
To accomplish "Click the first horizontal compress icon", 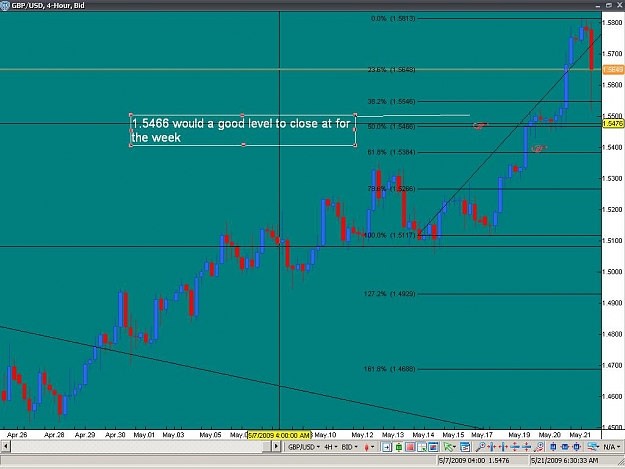I will (x=492, y=447).
